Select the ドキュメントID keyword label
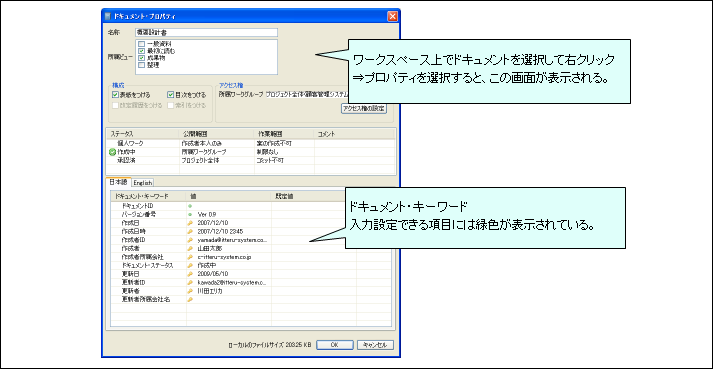 [137, 206]
